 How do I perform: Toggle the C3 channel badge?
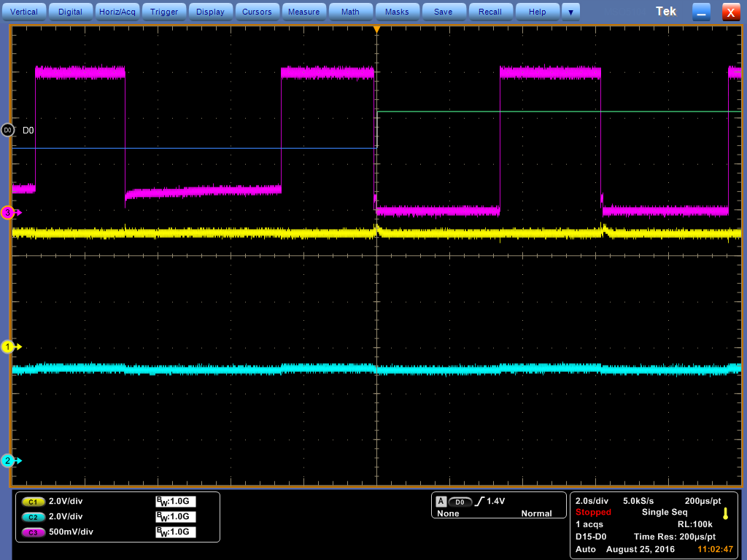[x=32, y=532]
